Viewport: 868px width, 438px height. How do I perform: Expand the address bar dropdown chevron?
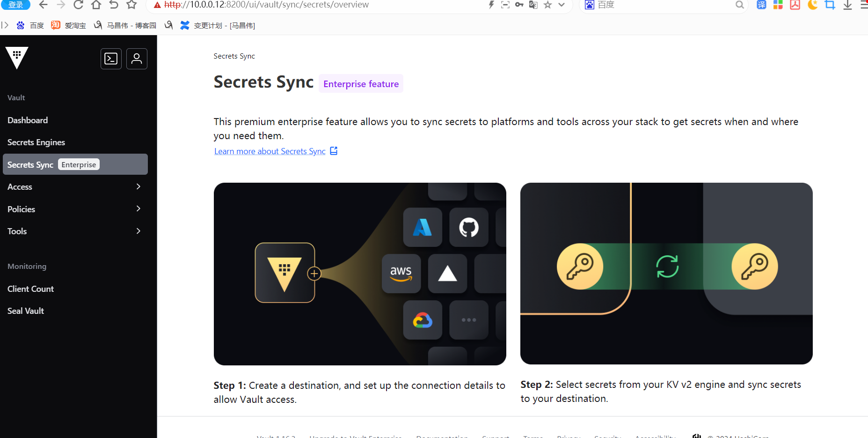click(562, 5)
